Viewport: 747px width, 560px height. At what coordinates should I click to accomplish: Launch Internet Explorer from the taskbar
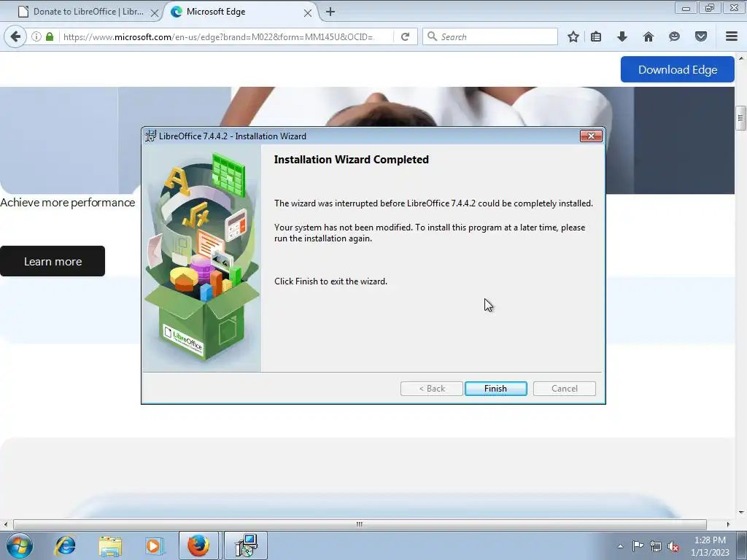click(65, 545)
